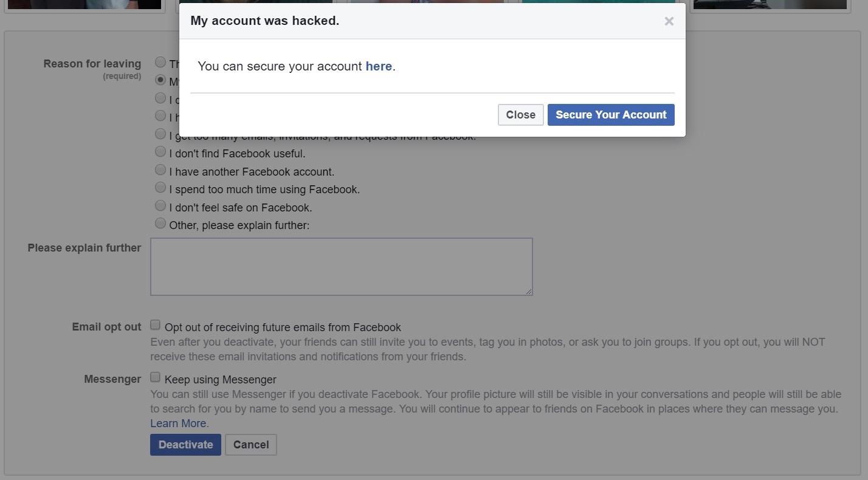Choose the 'too many emails' radio option
This screenshot has height=480, width=868.
160,134
